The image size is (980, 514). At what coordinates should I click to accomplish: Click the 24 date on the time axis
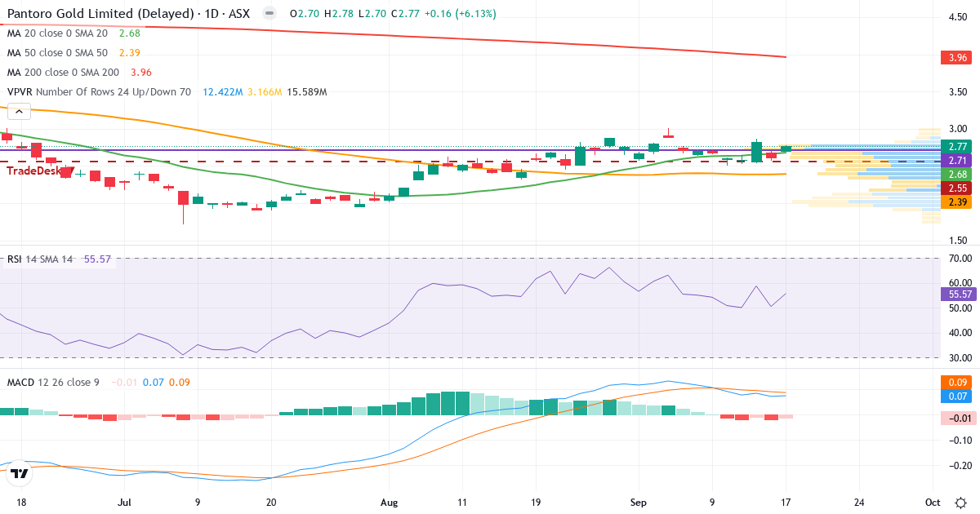pos(859,502)
